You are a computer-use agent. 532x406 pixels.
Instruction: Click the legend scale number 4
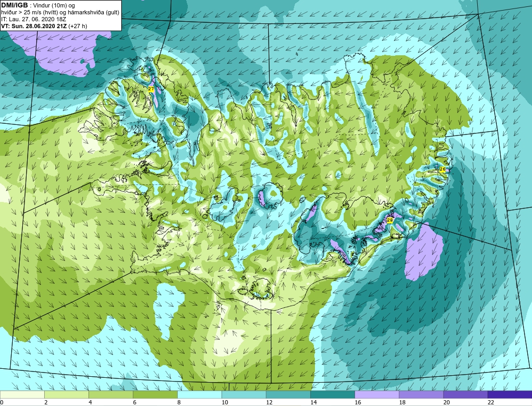[90, 402]
